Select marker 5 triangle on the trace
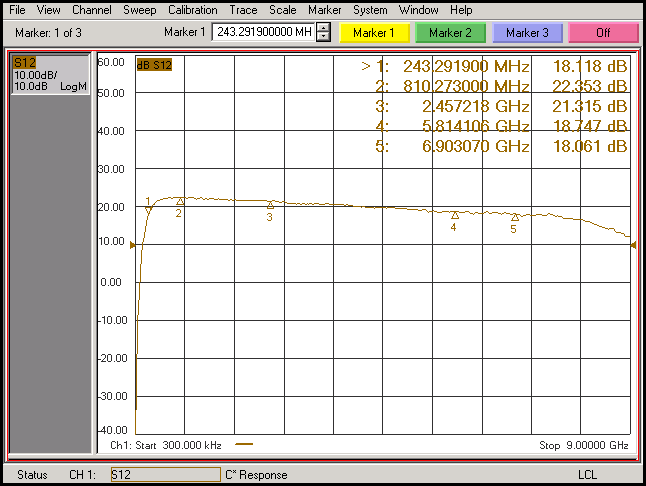646x486 pixels. [x=515, y=217]
